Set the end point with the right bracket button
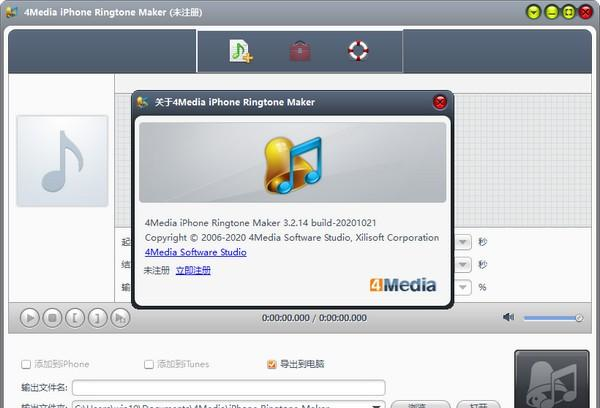 pyautogui.click(x=98, y=318)
